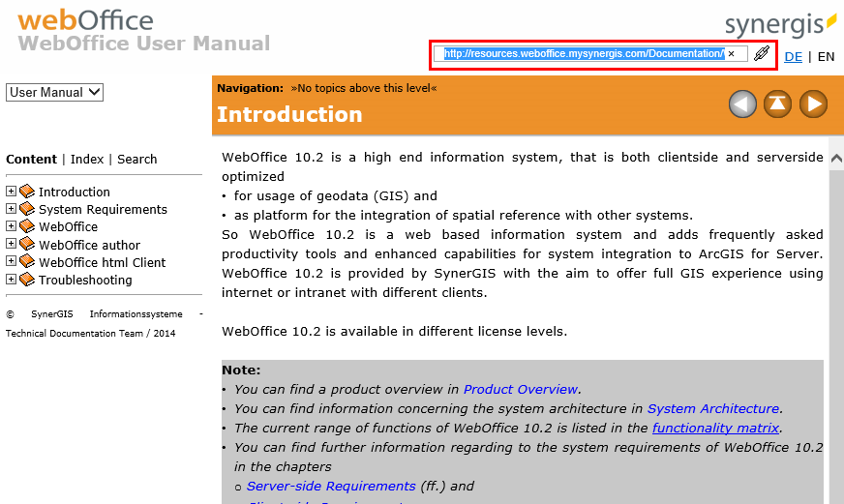
Task: Click the scrollbar up arrow
Action: point(836,158)
